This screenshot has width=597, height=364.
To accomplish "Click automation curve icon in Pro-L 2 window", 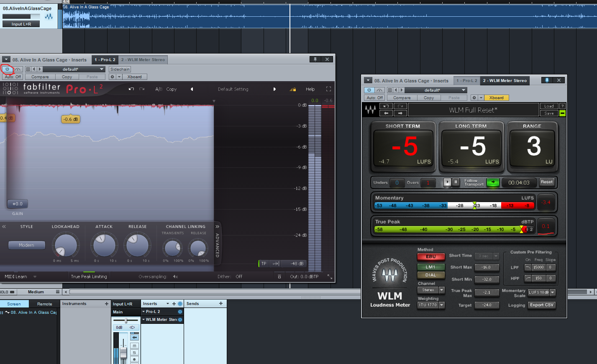I will (x=18, y=69).
